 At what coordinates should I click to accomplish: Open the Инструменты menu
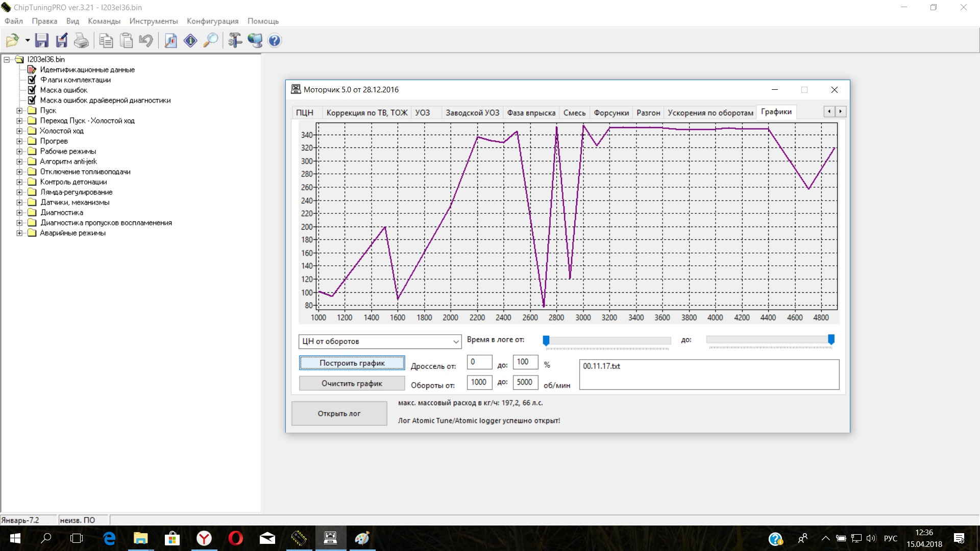153,21
